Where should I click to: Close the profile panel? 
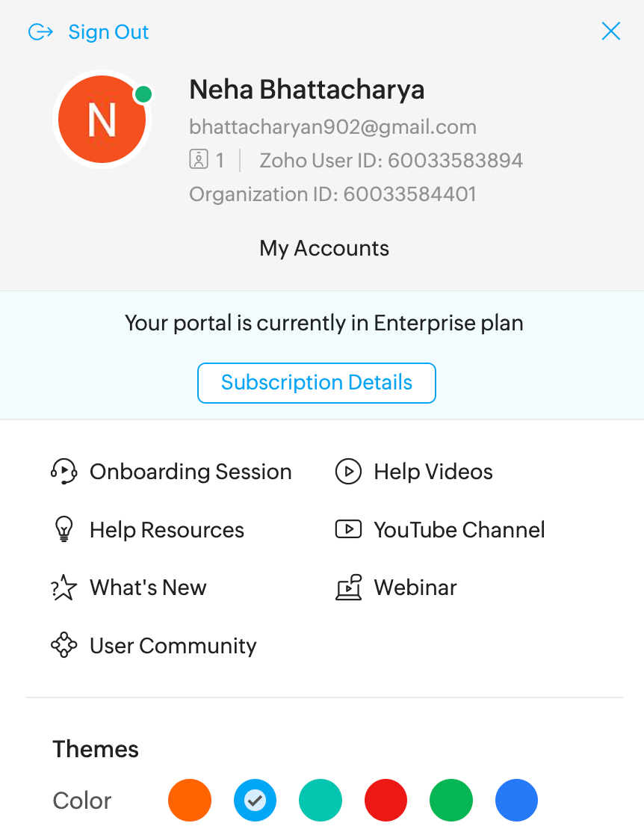click(x=611, y=31)
